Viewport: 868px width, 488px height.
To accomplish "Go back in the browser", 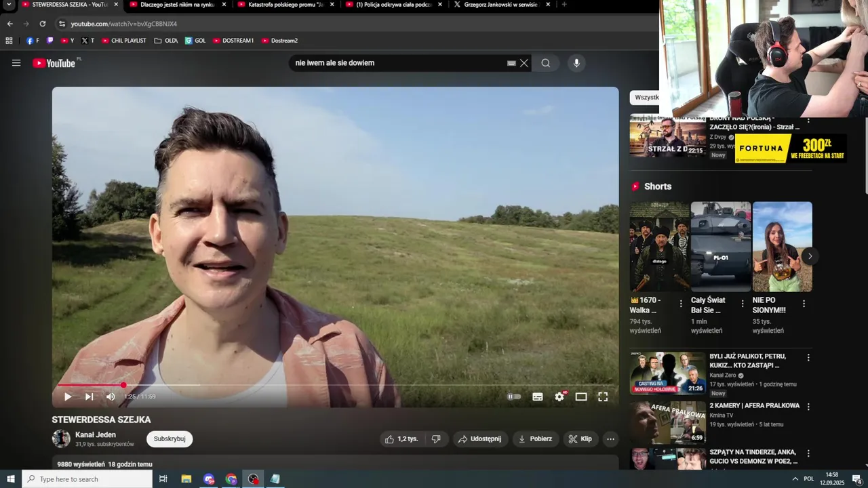I will pyautogui.click(x=9, y=24).
